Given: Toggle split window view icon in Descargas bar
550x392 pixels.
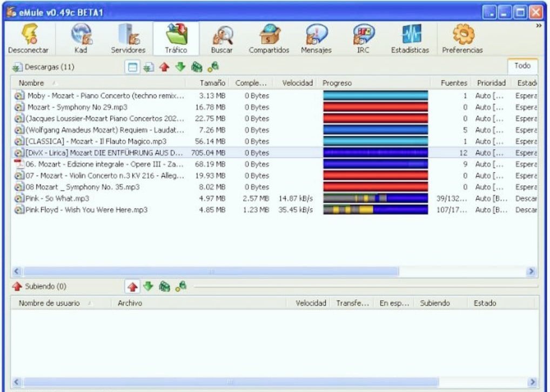Looking at the screenshot, I should (x=132, y=66).
